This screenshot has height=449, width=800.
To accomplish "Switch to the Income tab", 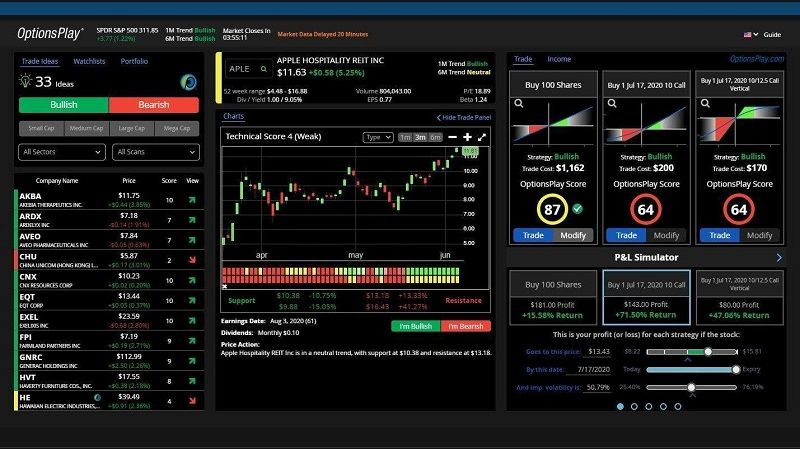I will [x=559, y=59].
